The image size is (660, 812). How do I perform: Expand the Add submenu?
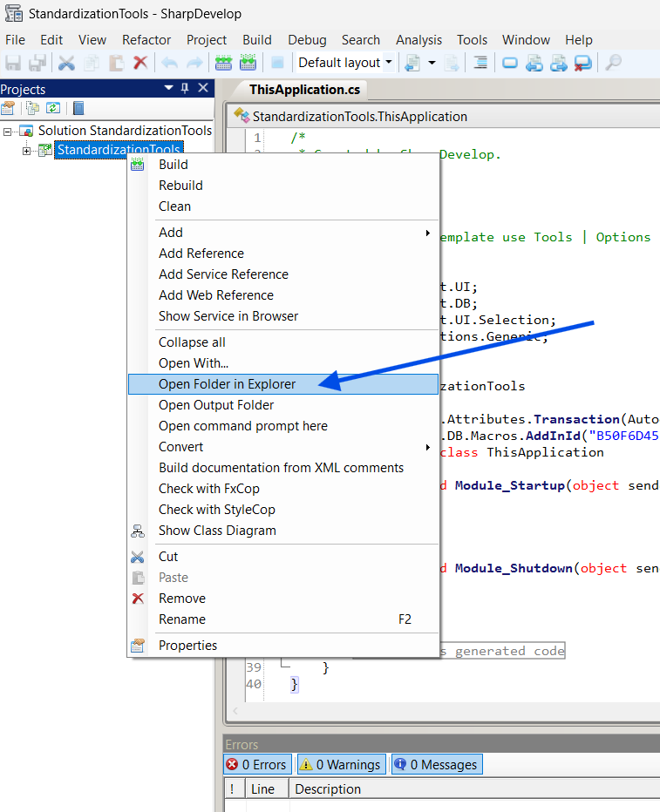pos(427,233)
